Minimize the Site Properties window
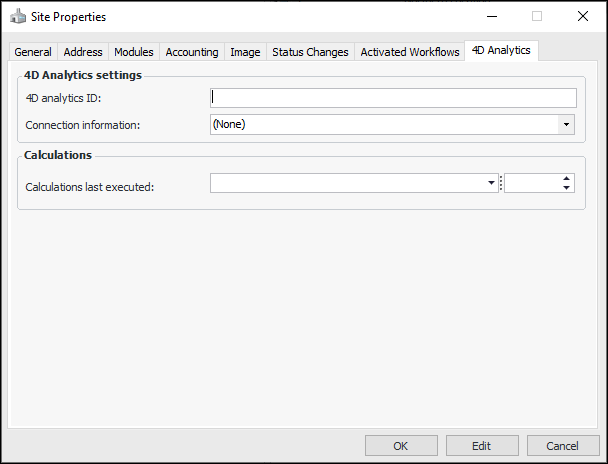Image resolution: width=608 pixels, height=464 pixels. click(490, 17)
